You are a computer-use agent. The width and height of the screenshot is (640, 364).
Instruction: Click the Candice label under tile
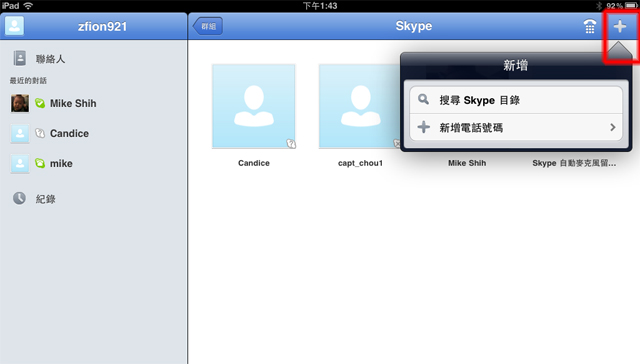[x=253, y=163]
